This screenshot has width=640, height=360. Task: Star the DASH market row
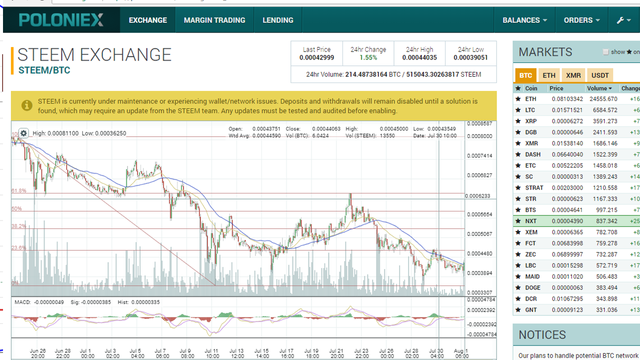[518, 154]
